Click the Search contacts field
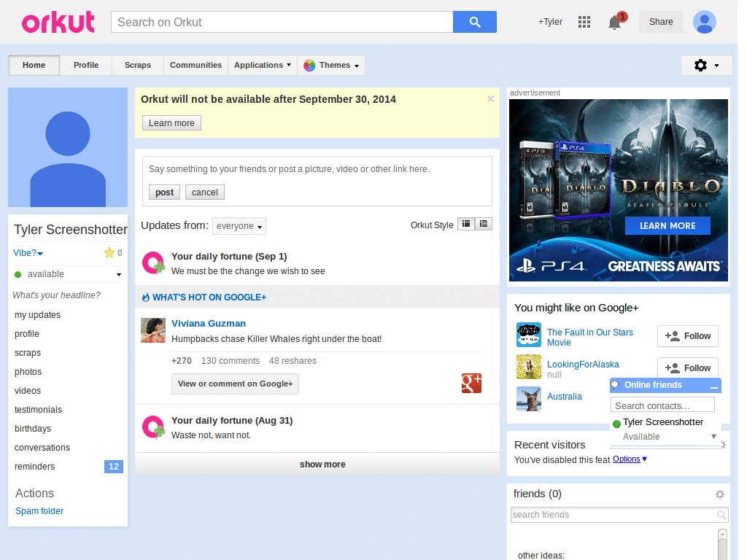 click(x=662, y=405)
